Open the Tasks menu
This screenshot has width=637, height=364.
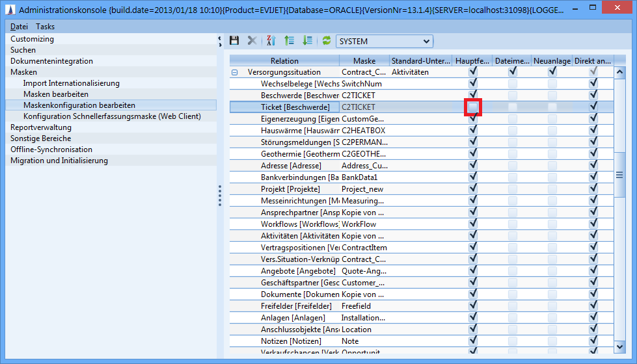pyautogui.click(x=45, y=27)
